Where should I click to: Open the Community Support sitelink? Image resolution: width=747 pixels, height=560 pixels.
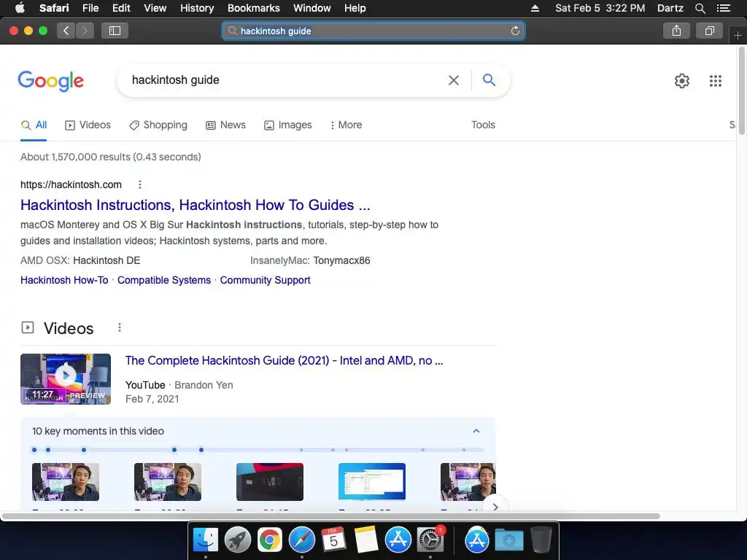click(x=265, y=280)
